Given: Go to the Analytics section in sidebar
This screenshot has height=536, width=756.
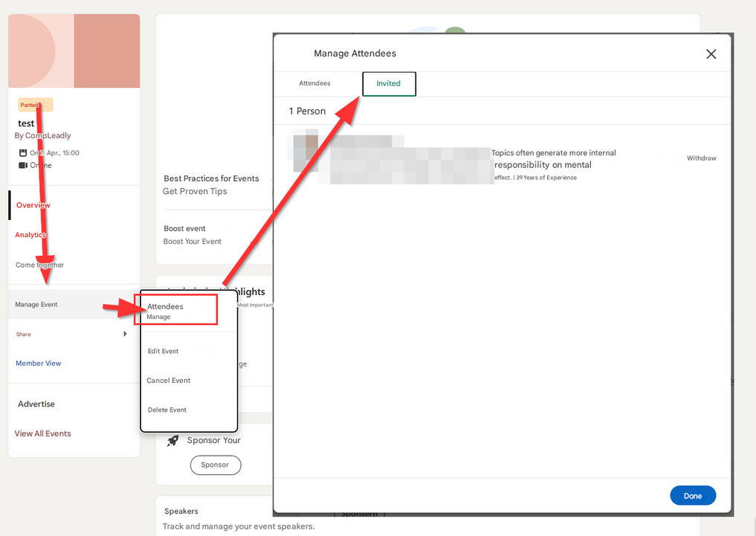Looking at the screenshot, I should click(31, 235).
